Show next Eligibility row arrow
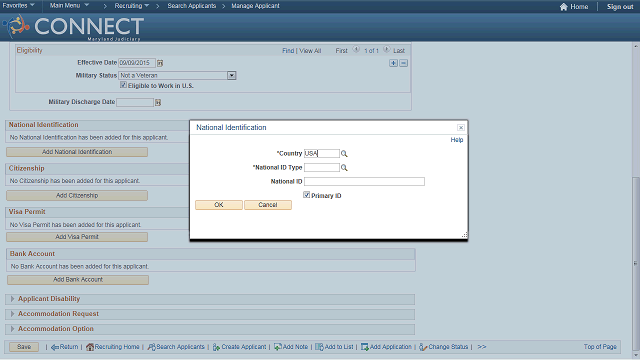640x360 pixels. point(386,49)
